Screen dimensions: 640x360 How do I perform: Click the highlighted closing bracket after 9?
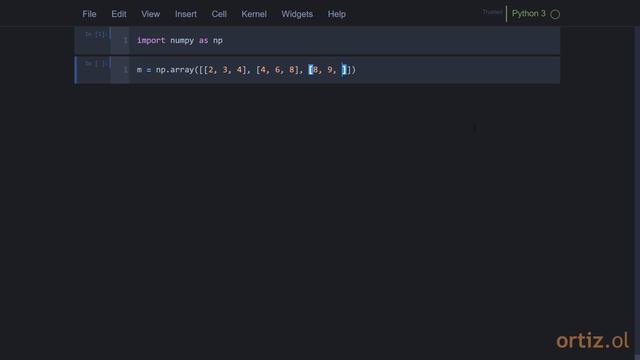coord(344,70)
